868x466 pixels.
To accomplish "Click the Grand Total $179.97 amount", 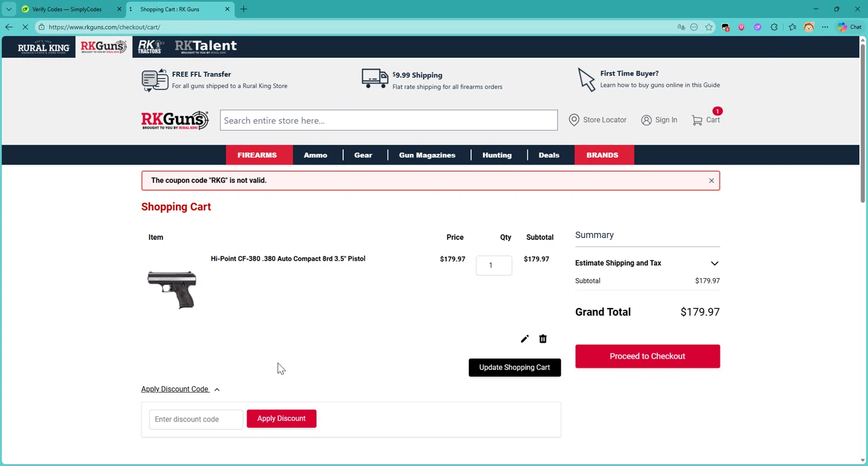I will [700, 312].
